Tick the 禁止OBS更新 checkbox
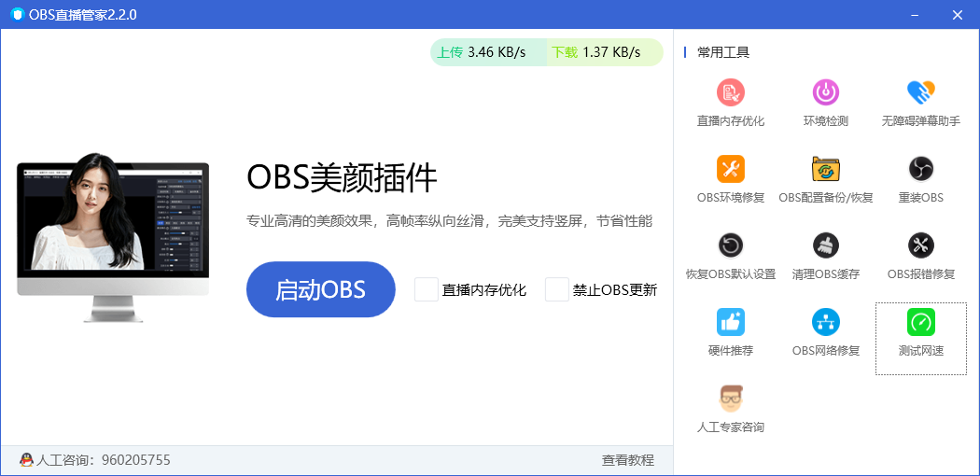Image resolution: width=980 pixels, height=476 pixels. point(557,289)
